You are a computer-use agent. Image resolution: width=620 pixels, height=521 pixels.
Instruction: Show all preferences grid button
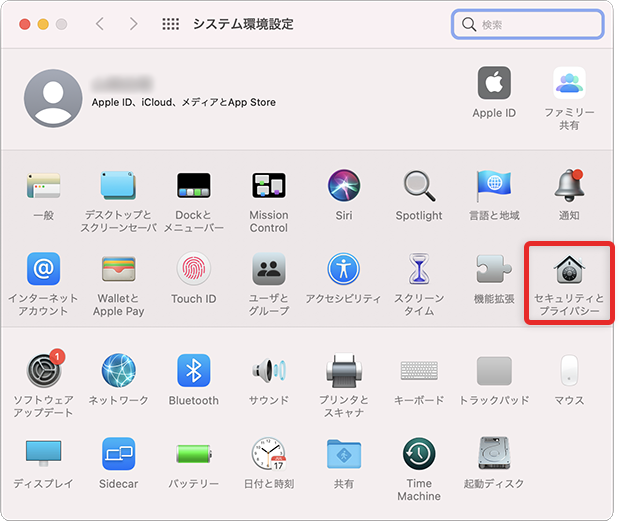point(170,24)
